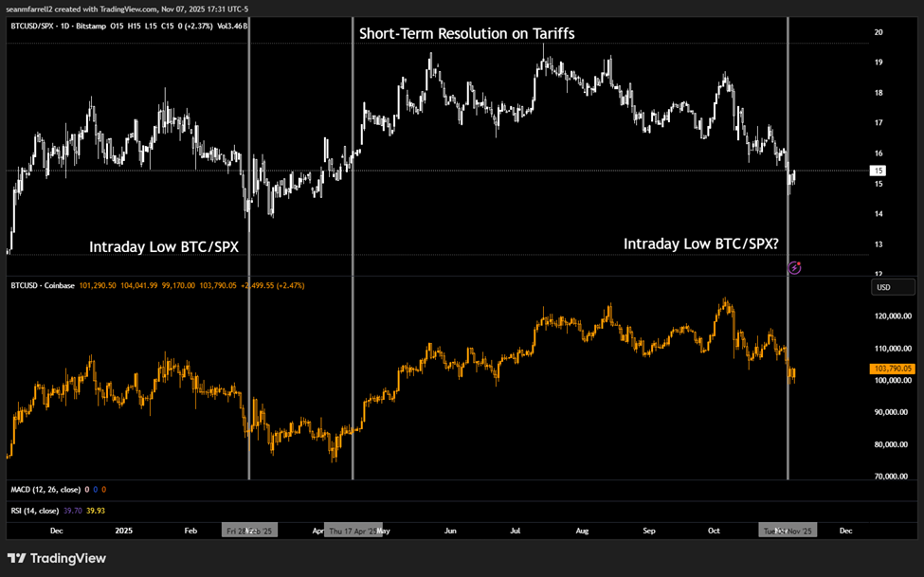Click the highlighted 15 price label on the axis
This screenshot has width=924, height=577.
point(879,171)
